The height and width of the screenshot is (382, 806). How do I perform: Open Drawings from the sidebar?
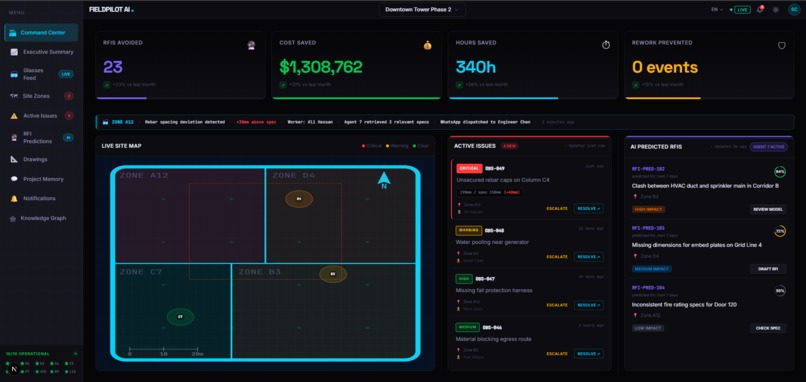(41, 159)
